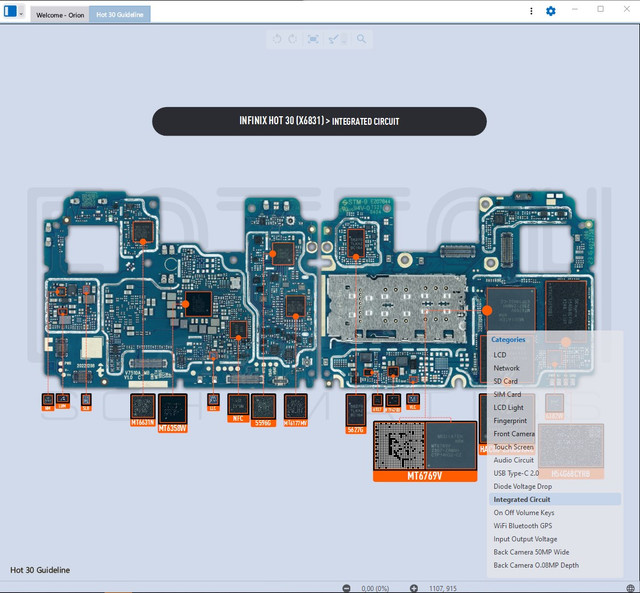Click highlighted Integrated Circuit category
This screenshot has width=640, height=593.
coord(555,499)
